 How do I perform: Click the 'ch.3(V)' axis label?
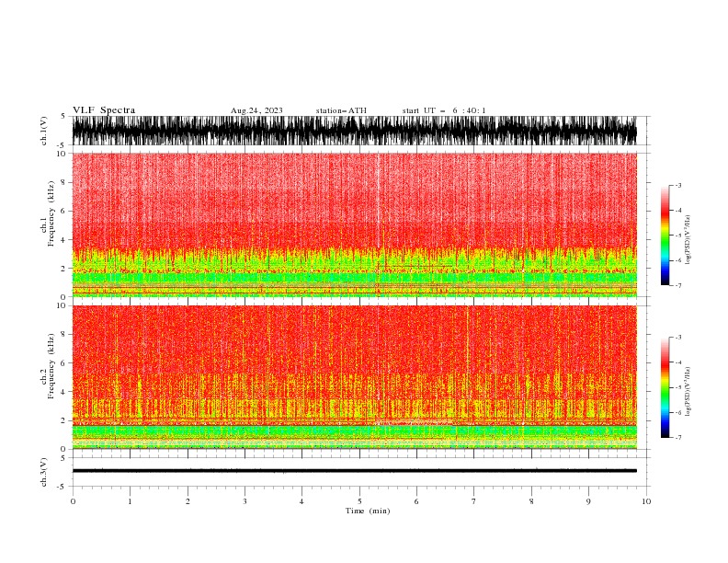44,472
